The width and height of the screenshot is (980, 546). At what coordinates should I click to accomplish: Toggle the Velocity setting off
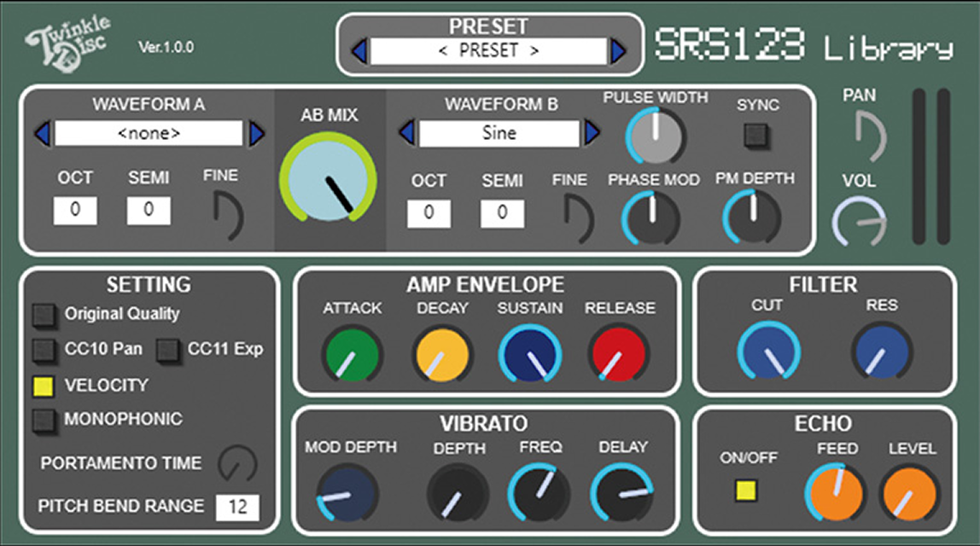tap(44, 386)
